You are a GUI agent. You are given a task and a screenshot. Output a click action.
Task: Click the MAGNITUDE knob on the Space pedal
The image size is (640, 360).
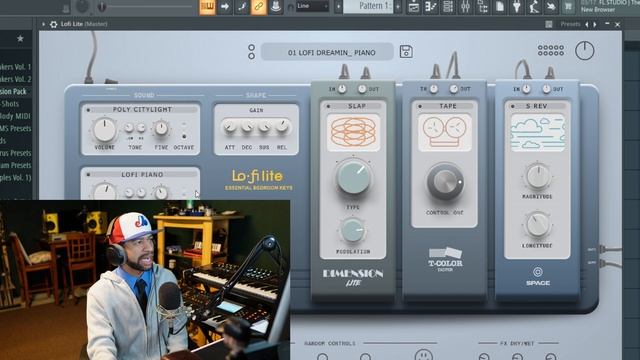click(538, 176)
